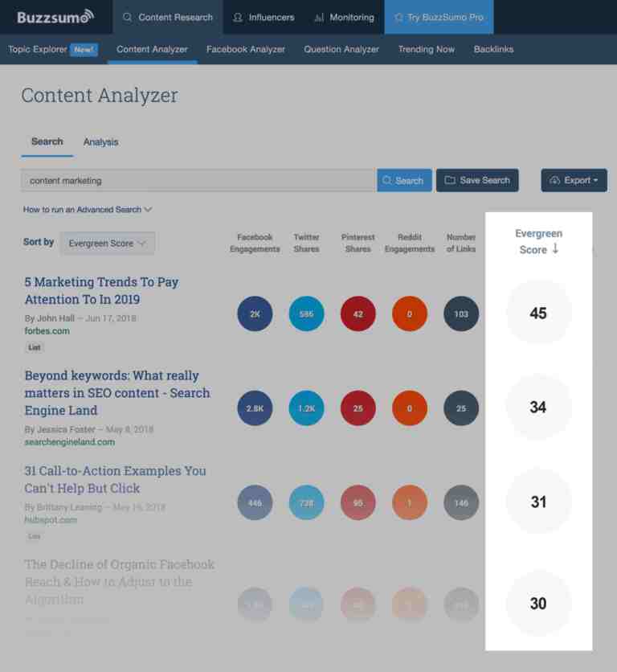Viewport: 617px width, 672px height.
Task: Click the Facebook Engagements 2K circle
Action: click(x=255, y=313)
